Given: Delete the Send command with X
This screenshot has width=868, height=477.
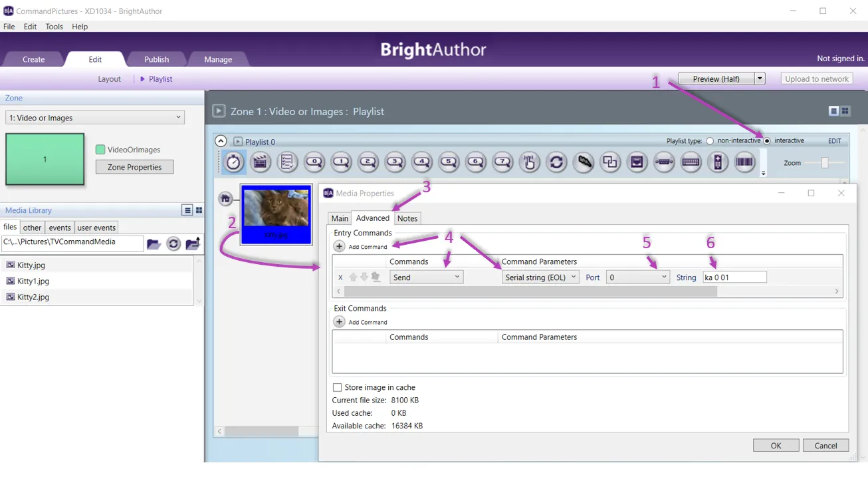Looking at the screenshot, I should (x=340, y=277).
